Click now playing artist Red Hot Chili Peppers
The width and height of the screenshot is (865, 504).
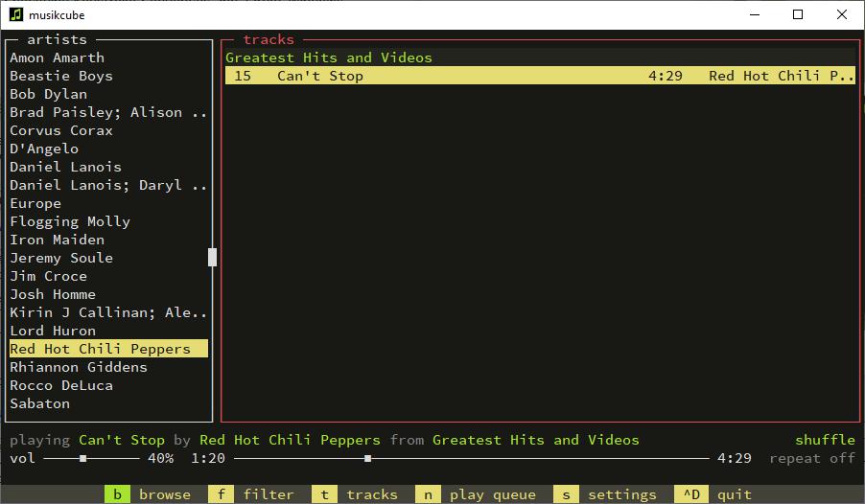pos(290,440)
